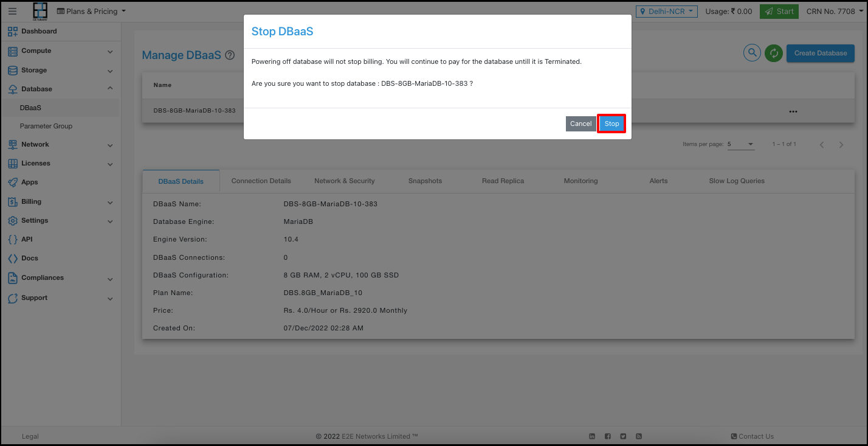Click the green Start button
Image resolution: width=868 pixels, height=446 pixels.
tap(779, 11)
